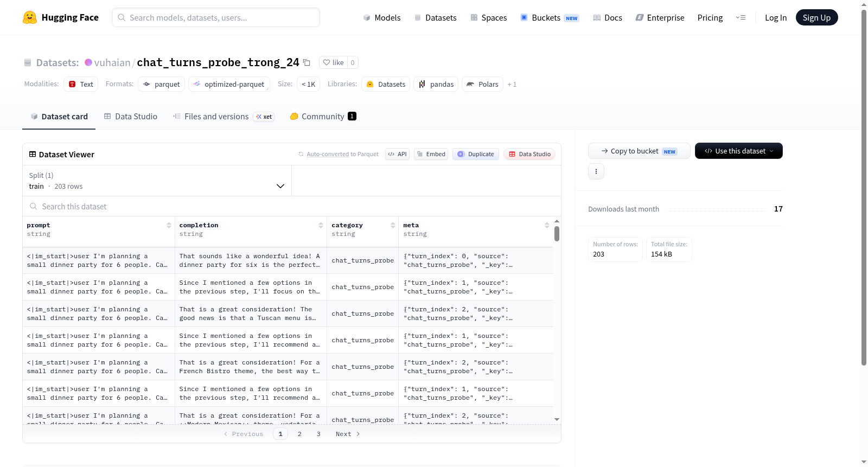Expand the train split dropdown

[x=157, y=181]
